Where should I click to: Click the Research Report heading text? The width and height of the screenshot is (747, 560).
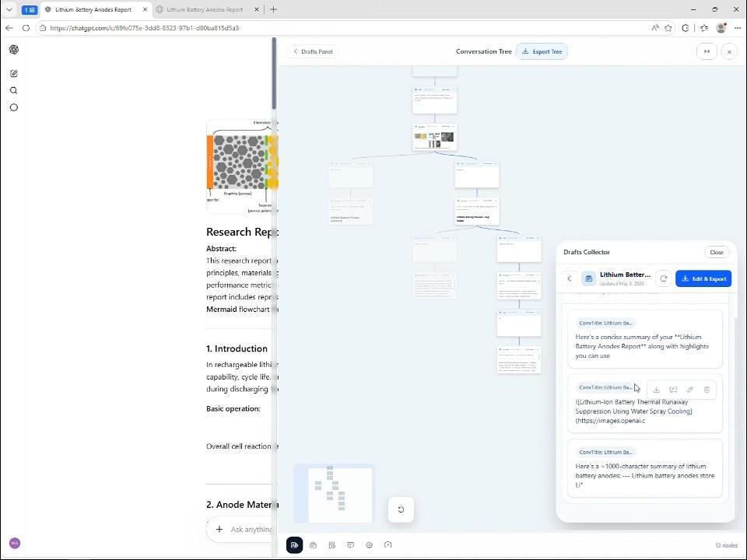[241, 232]
